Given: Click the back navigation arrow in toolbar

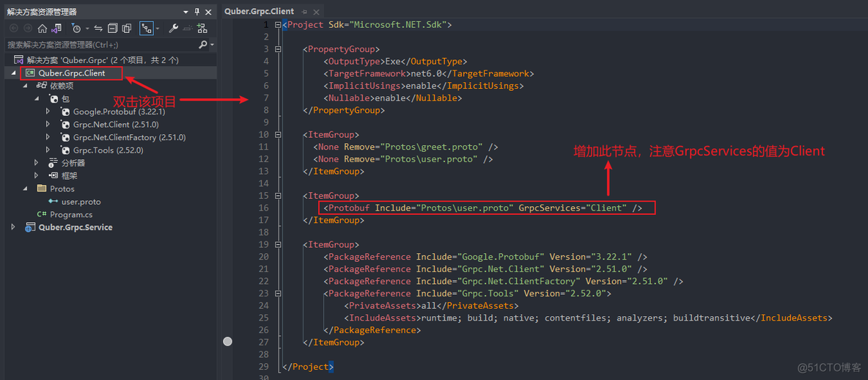Looking at the screenshot, I should [x=14, y=29].
